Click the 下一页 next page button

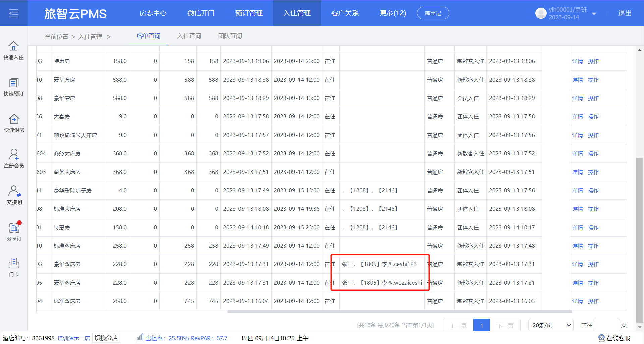click(505, 326)
